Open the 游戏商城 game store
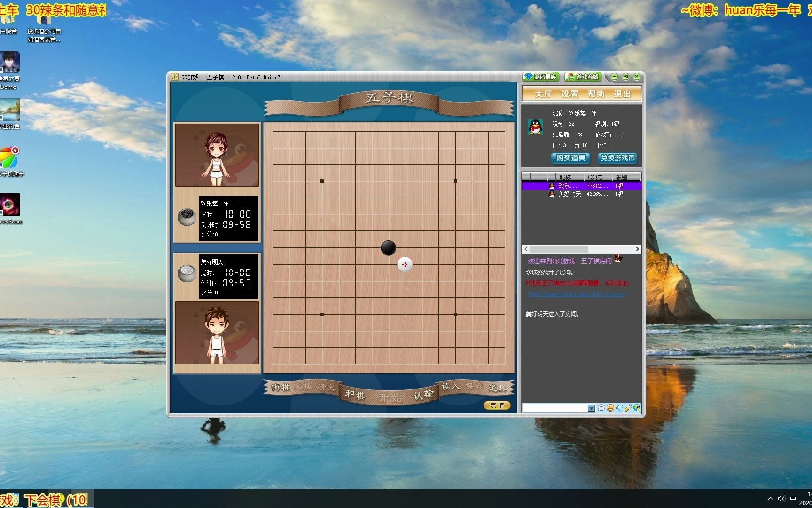The width and height of the screenshot is (812, 508). 583,77
